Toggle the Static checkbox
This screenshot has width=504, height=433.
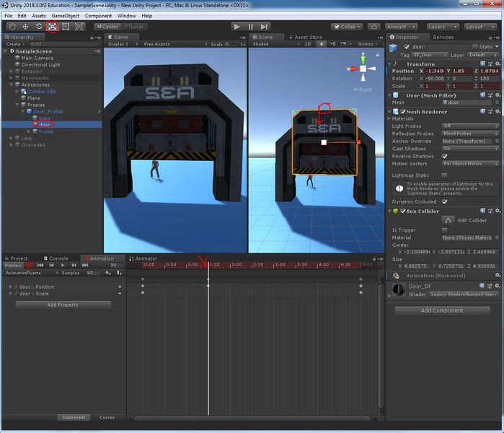[475, 47]
